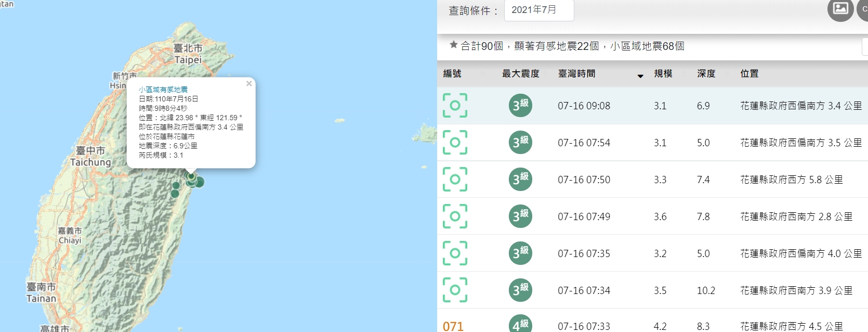Sort by the 臺灣時間 column arrow
Viewport: 868px width, 332px height.
pos(640,76)
